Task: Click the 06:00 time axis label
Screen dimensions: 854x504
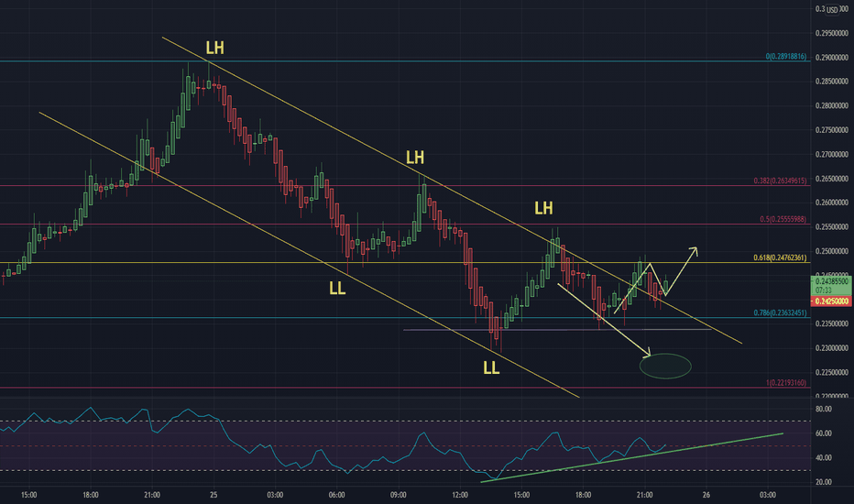Action: coord(336,495)
